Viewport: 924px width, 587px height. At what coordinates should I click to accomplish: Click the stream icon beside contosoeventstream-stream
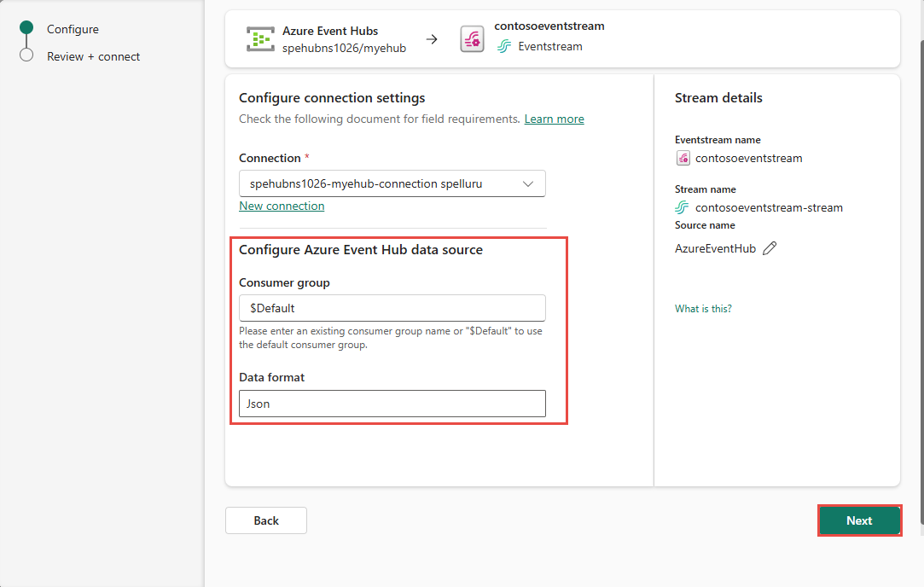click(682, 207)
